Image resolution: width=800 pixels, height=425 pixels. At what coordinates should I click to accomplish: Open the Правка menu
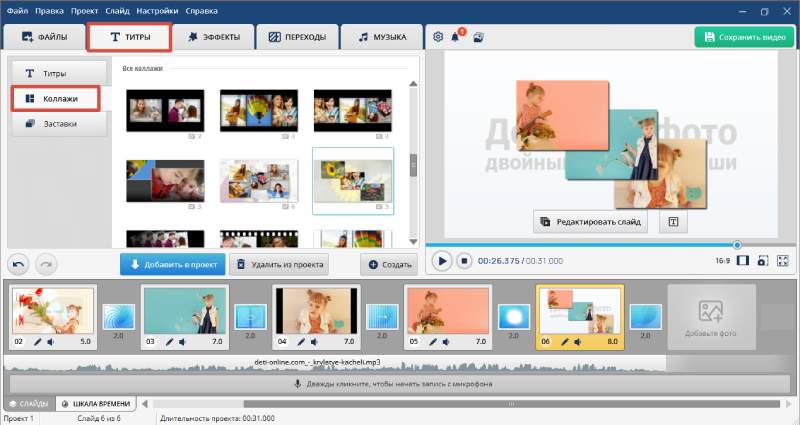pyautogui.click(x=49, y=11)
